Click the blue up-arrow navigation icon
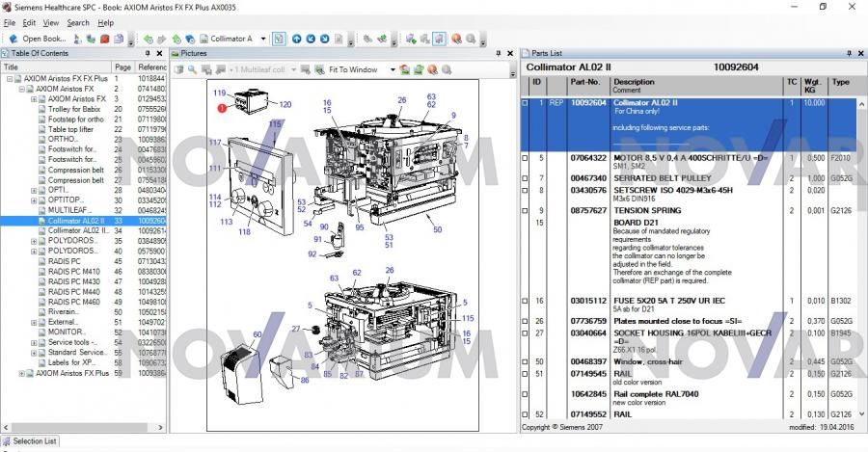Viewport: 868px width, 452px height. point(297,39)
